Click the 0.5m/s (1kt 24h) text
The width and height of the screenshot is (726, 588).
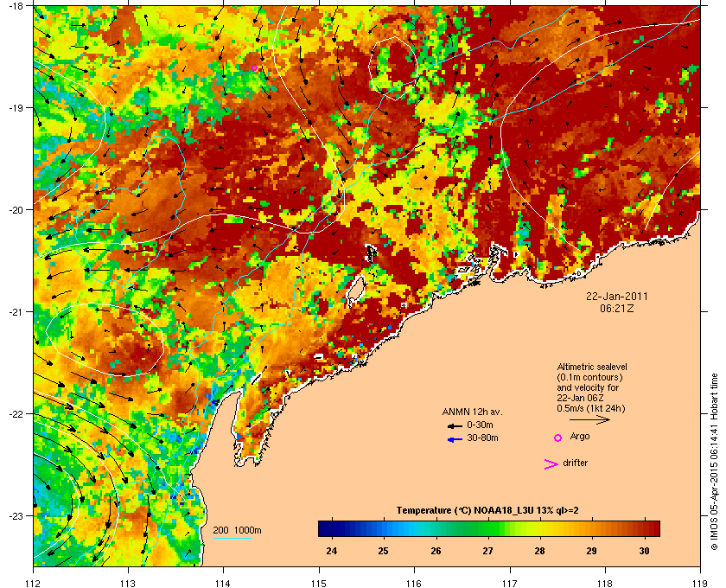point(591,409)
